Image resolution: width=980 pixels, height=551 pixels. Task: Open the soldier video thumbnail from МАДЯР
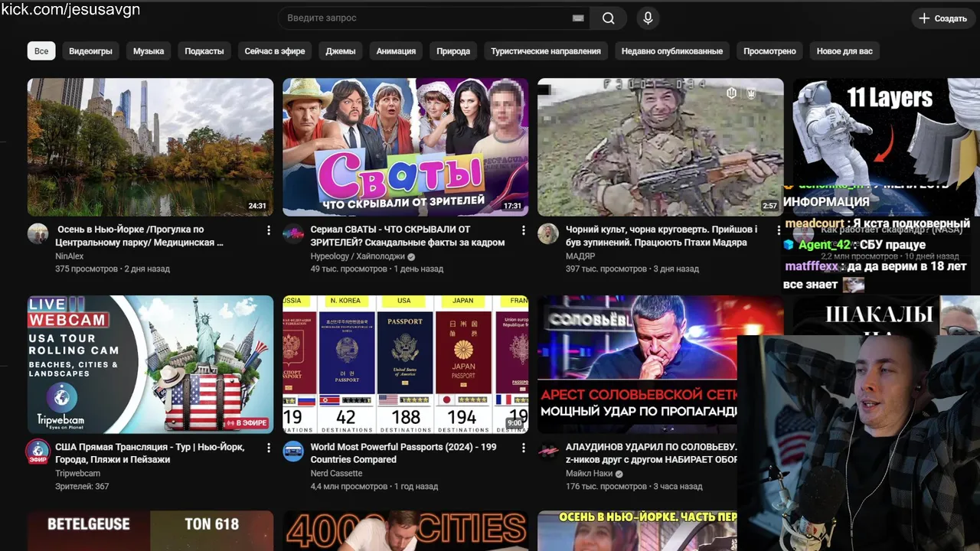[660, 147]
